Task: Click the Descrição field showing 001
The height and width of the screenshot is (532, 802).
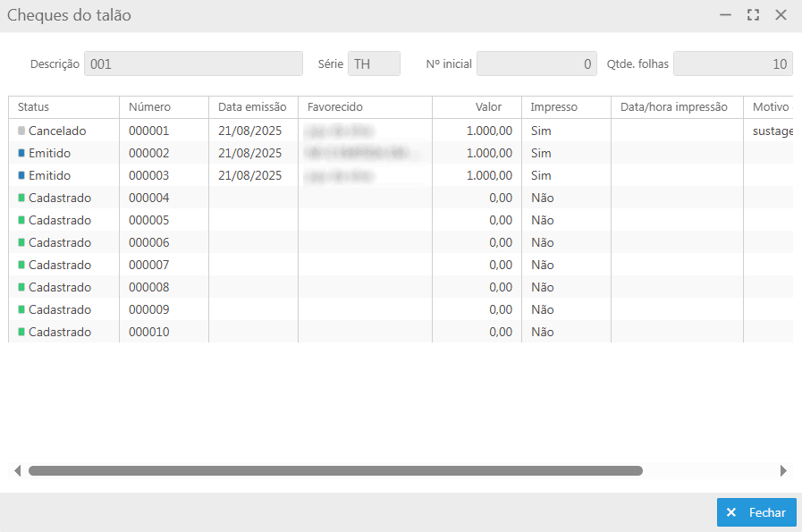Action: [193, 63]
